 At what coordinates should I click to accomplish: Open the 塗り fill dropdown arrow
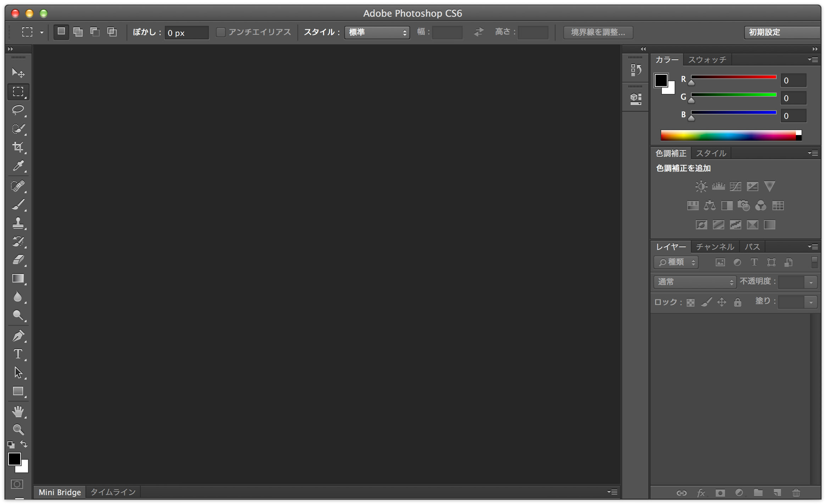(811, 302)
